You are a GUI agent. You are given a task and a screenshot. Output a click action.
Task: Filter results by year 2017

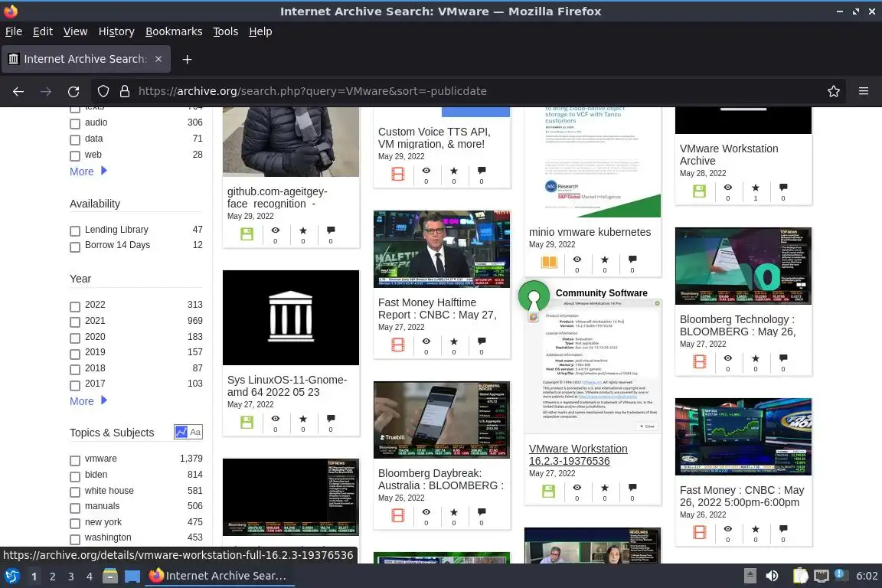[x=75, y=385]
